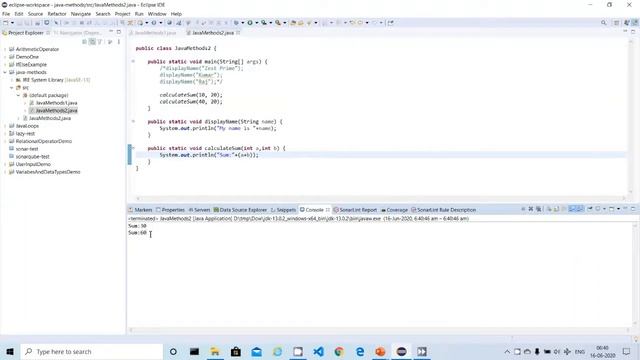640x360 pixels.
Task: Collapse the src folder node
Action: [12, 87]
